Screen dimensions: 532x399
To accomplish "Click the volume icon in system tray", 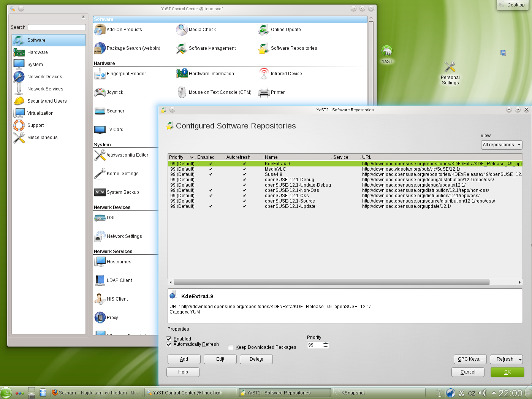I will (x=482, y=393).
